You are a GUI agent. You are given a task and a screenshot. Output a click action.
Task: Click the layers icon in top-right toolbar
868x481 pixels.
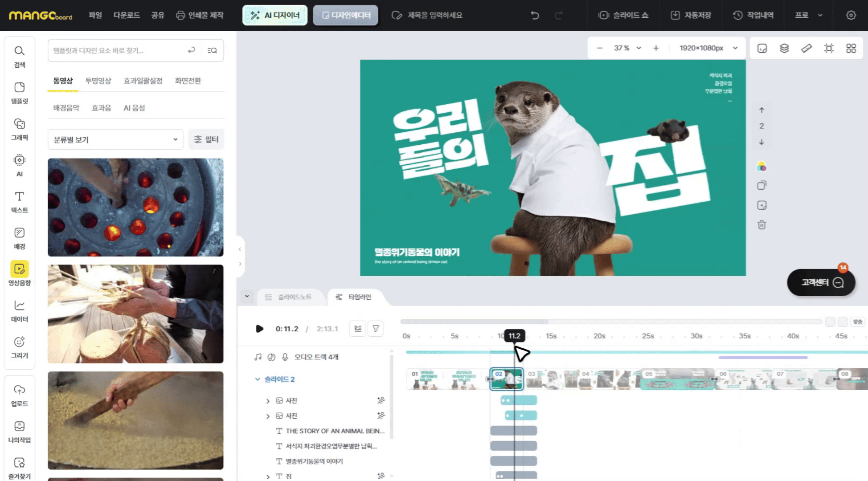(784, 48)
